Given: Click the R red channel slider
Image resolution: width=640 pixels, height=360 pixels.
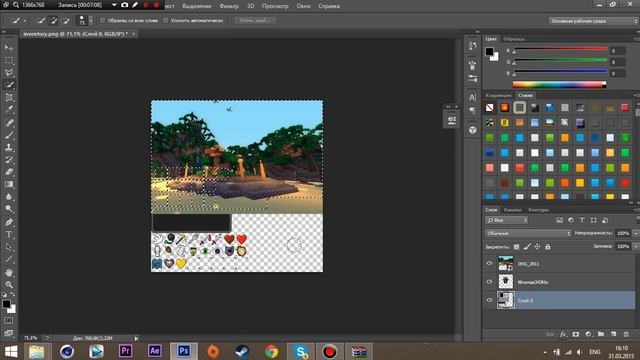Looking at the screenshot, I should tap(560, 50).
